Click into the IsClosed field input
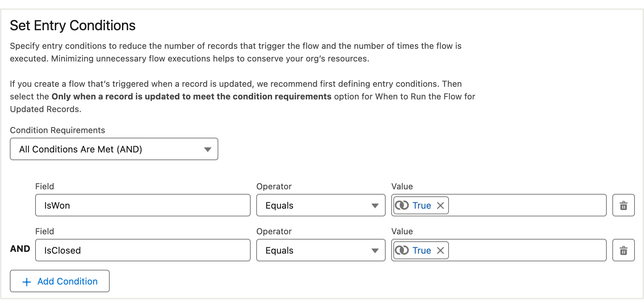644x307 pixels. (143, 250)
